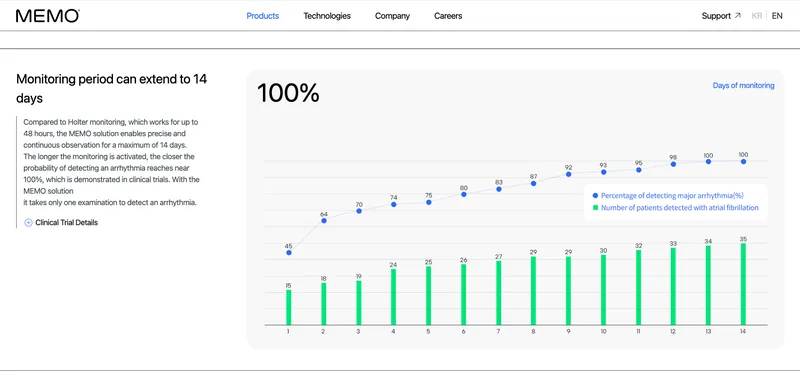Screen dimensions: 800x375
Task: Open the Careers menu
Action: [x=448, y=16]
